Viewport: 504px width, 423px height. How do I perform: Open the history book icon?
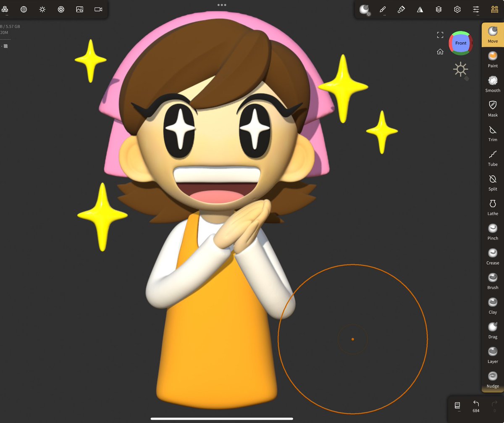(457, 406)
